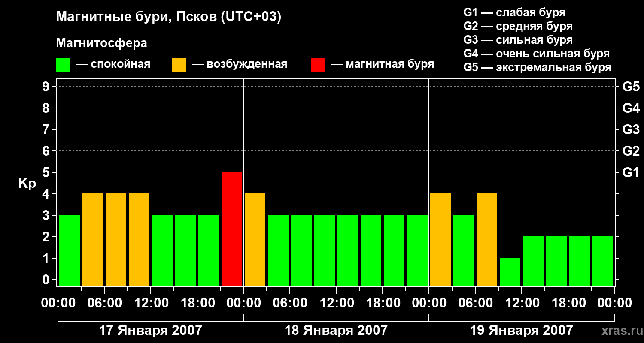
Task: Click the yellow «возбужденная» legend swatch
Action: (179, 65)
